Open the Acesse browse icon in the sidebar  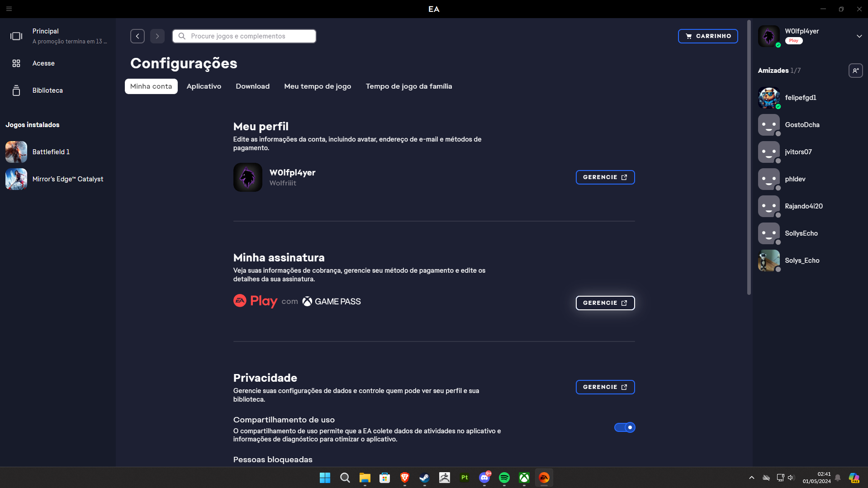(16, 63)
